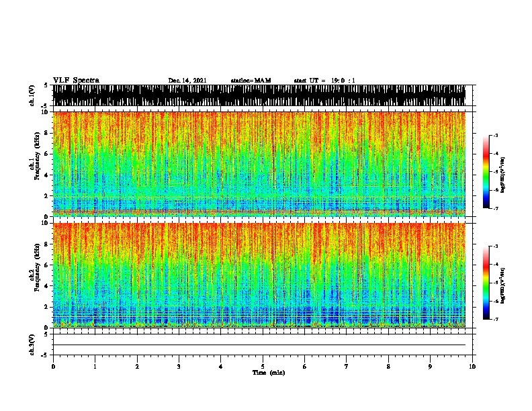Click the "ch.3(V)" waveform axis label

32,345
